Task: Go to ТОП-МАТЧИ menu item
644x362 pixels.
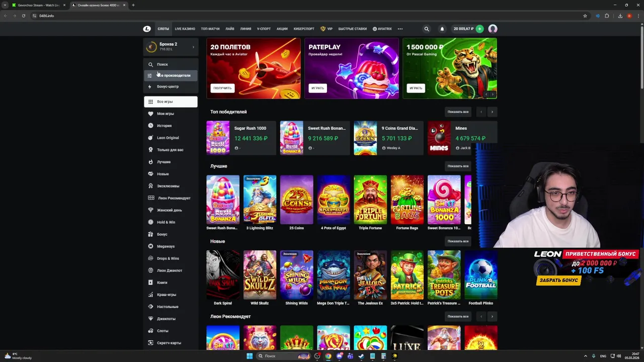Action: pos(210,29)
